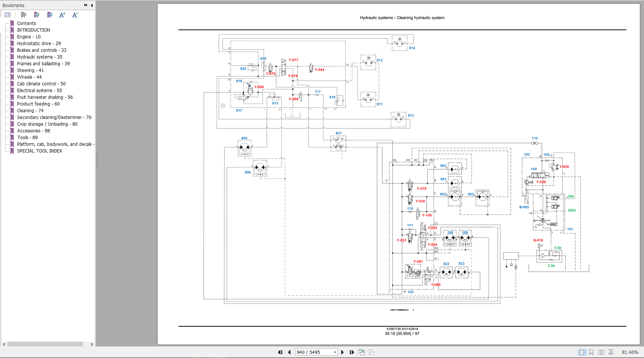The width and height of the screenshot is (644, 358).
Task: Click the bookmark properties icon
Action: coord(50,15)
